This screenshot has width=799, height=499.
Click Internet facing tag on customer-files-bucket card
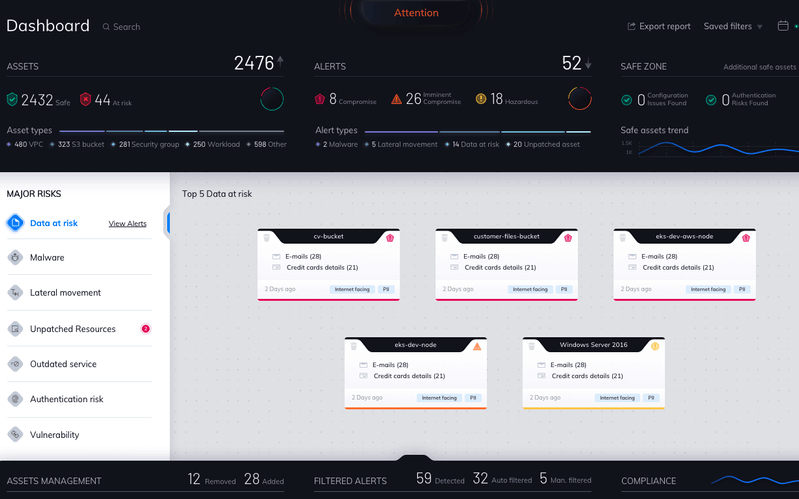coord(530,289)
